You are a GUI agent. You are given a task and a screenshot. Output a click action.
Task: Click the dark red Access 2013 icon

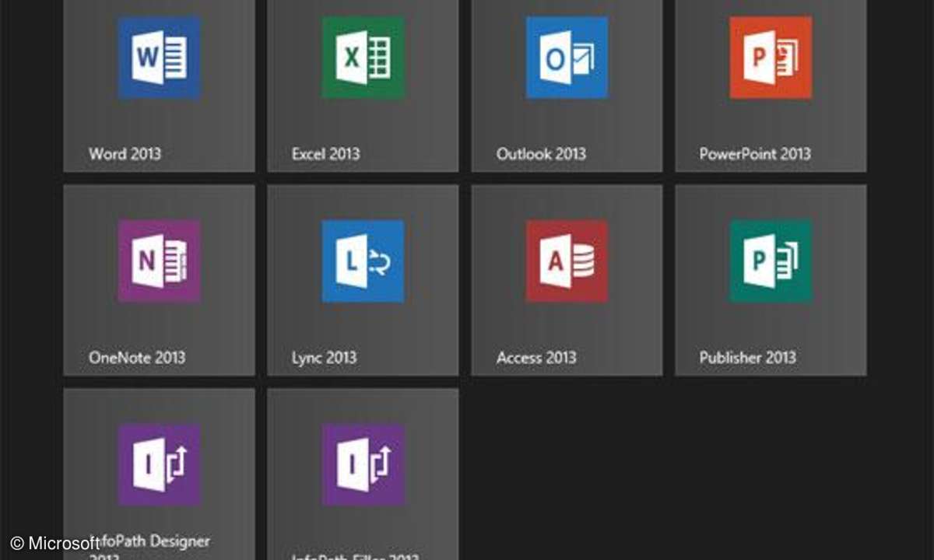pyautogui.click(x=567, y=261)
